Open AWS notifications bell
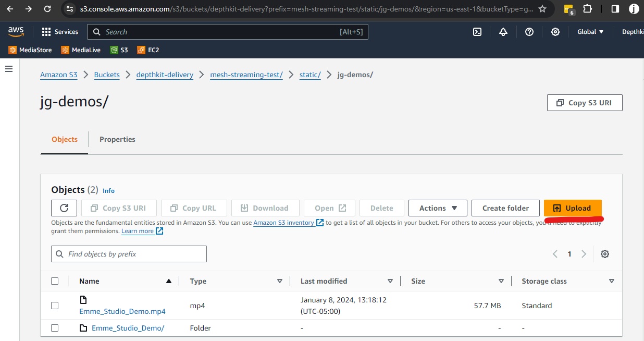The image size is (644, 341). click(503, 32)
